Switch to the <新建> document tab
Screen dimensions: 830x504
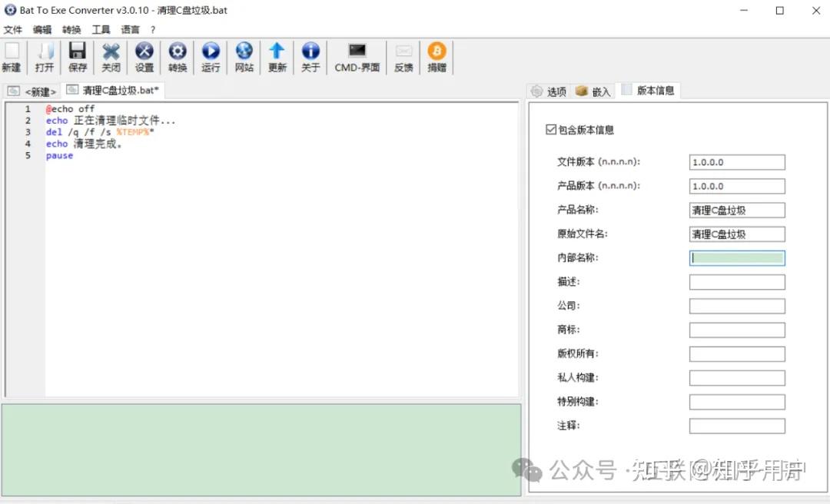pos(32,91)
